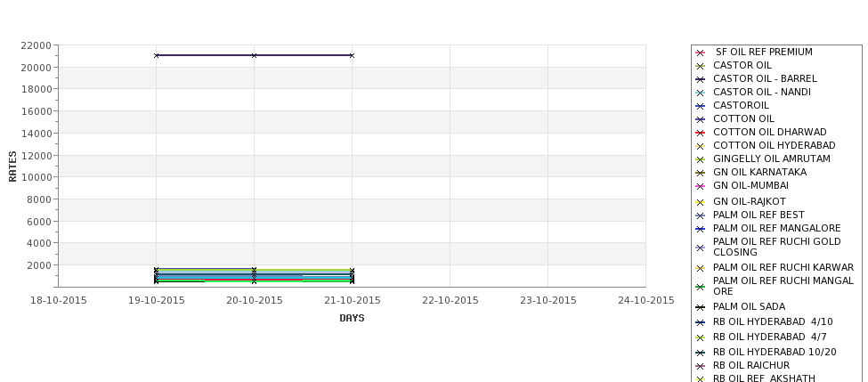Screen dimensions: 868x382
Task: Click the 22-10-2015 x-axis date label
Action: coord(450,301)
